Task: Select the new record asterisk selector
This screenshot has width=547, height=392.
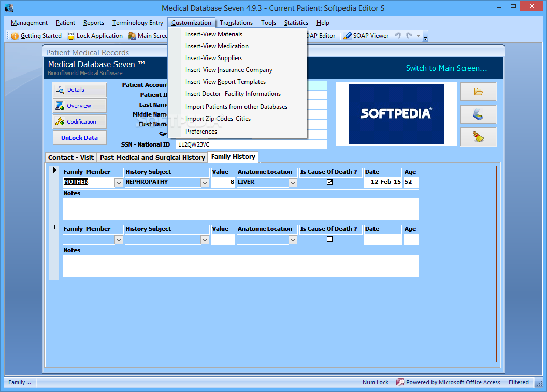Action: coord(54,252)
